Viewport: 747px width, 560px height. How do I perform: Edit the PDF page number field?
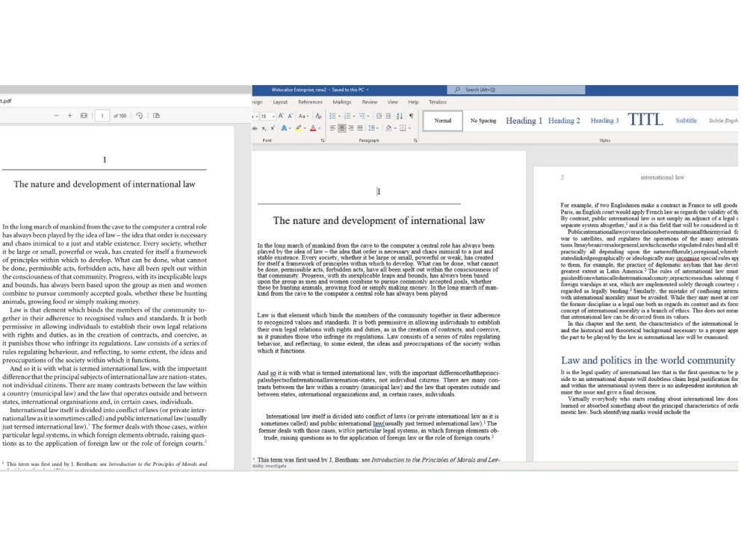pyautogui.click(x=102, y=116)
